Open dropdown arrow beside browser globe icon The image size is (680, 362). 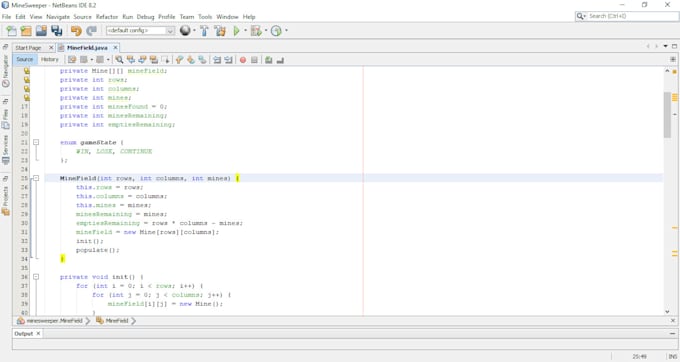tap(194, 31)
